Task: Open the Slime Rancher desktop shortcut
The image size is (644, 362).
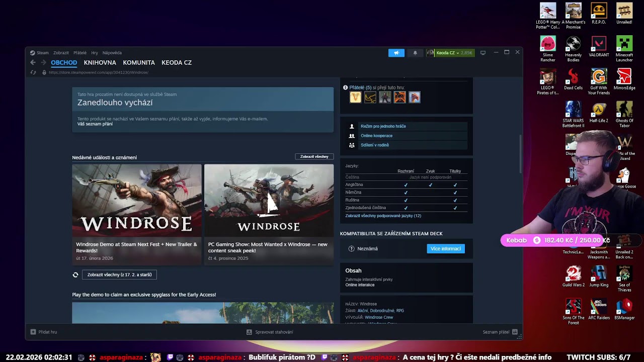Action: pyautogui.click(x=548, y=49)
